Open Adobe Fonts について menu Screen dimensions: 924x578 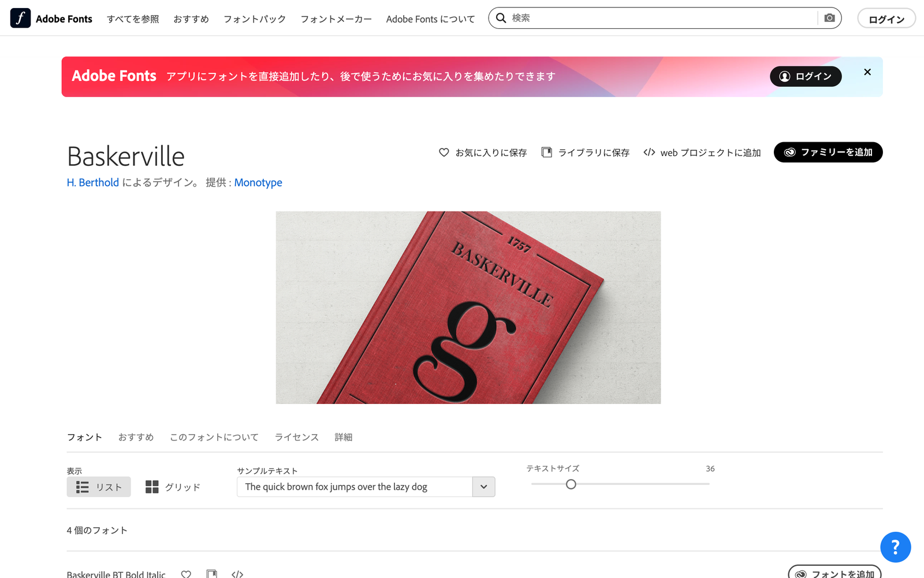(430, 19)
